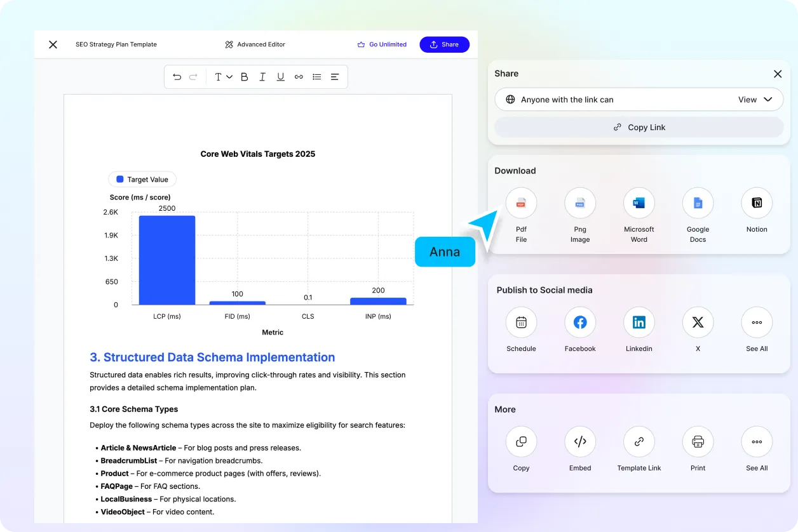See All social media options
Viewport: 798px width, 532px height.
pyautogui.click(x=757, y=323)
